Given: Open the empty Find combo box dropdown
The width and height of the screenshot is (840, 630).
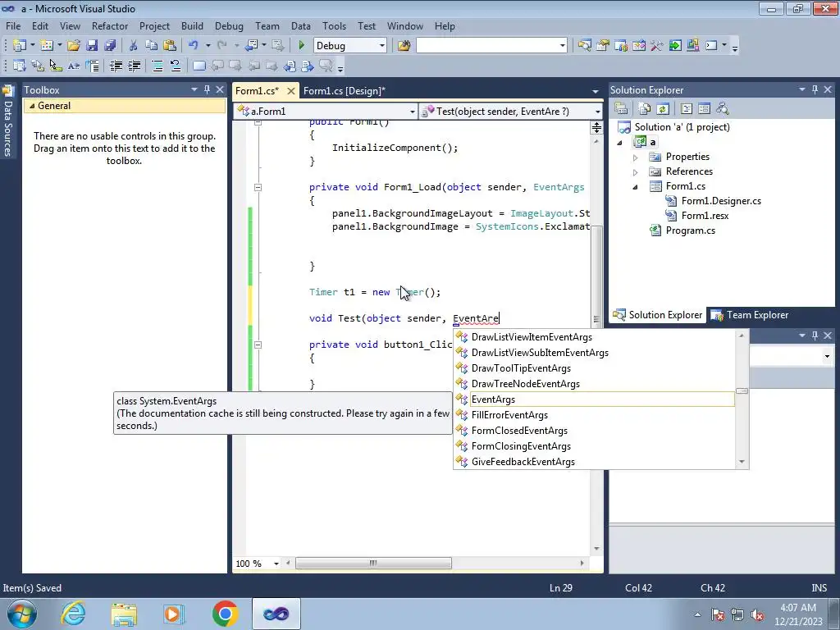Looking at the screenshot, I should pyautogui.click(x=563, y=46).
